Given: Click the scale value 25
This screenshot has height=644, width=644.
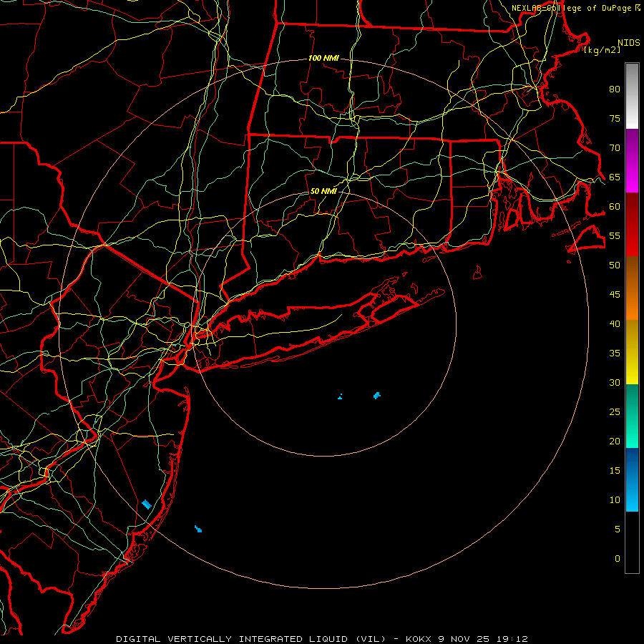Looking at the screenshot, I should click(615, 412).
